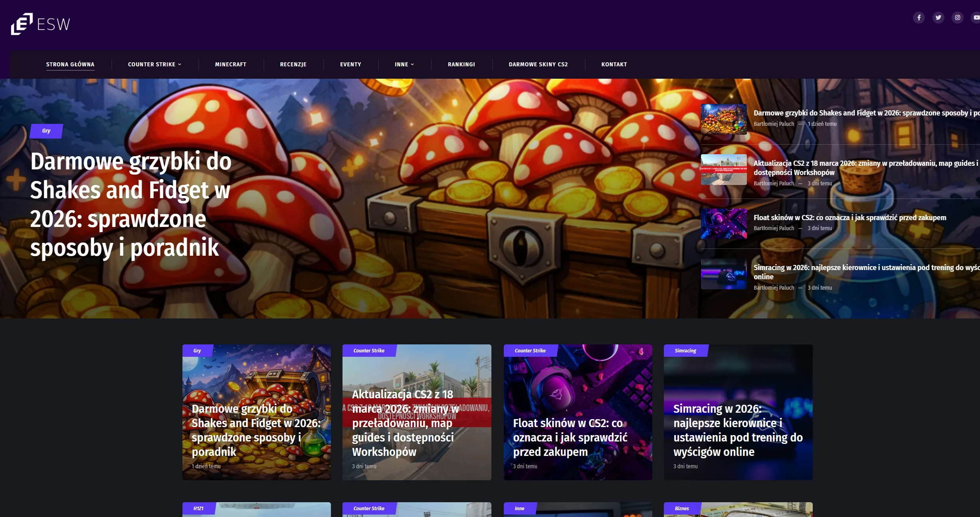Screen dimensions: 980x517
Task: Open Darmowe Skiny CS2 menu item
Action: (538, 64)
